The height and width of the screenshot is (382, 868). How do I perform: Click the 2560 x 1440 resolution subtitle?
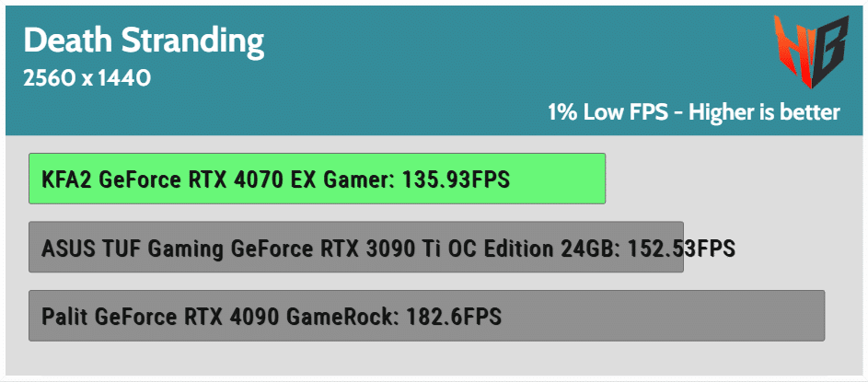87,78
